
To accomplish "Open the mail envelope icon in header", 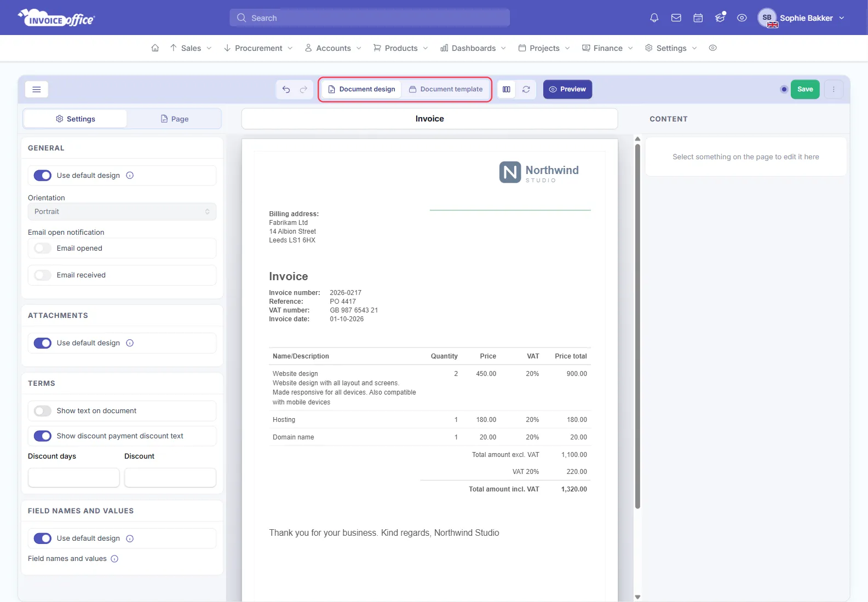I will tap(676, 18).
